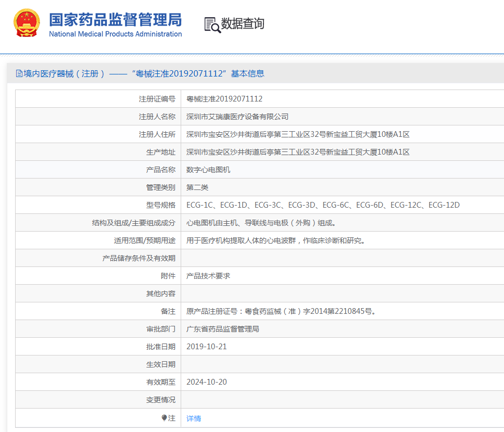Click the 型号规格 label
504x432 pixels.
[x=161, y=205]
